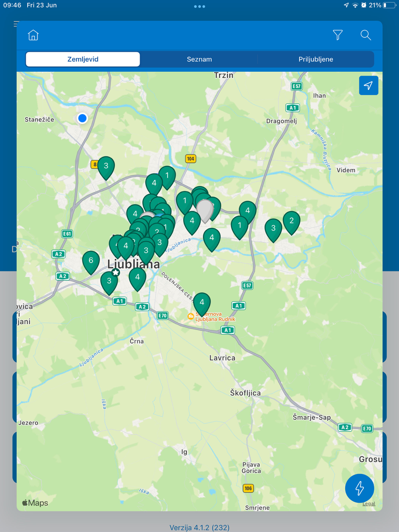Open the Legal link on map
This screenshot has width=399, height=532.
369,504
